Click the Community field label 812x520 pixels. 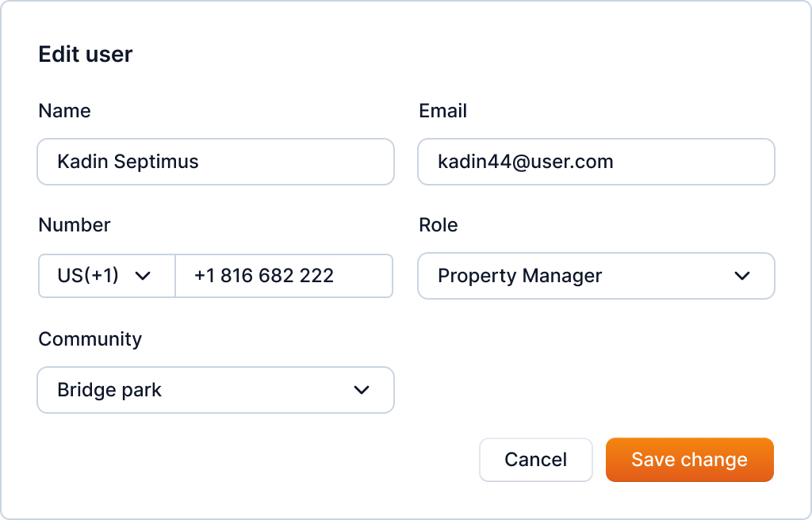point(90,339)
